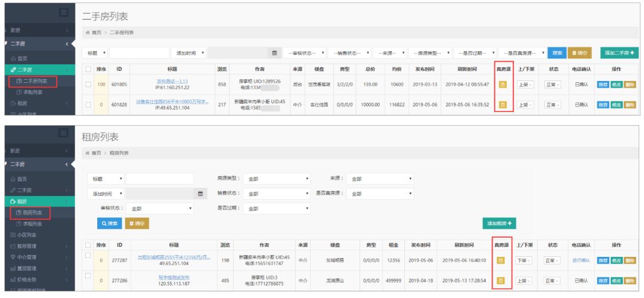Toggle 真房源 badge for listing 601828
The height and width of the screenshot is (298, 644).
point(503,105)
